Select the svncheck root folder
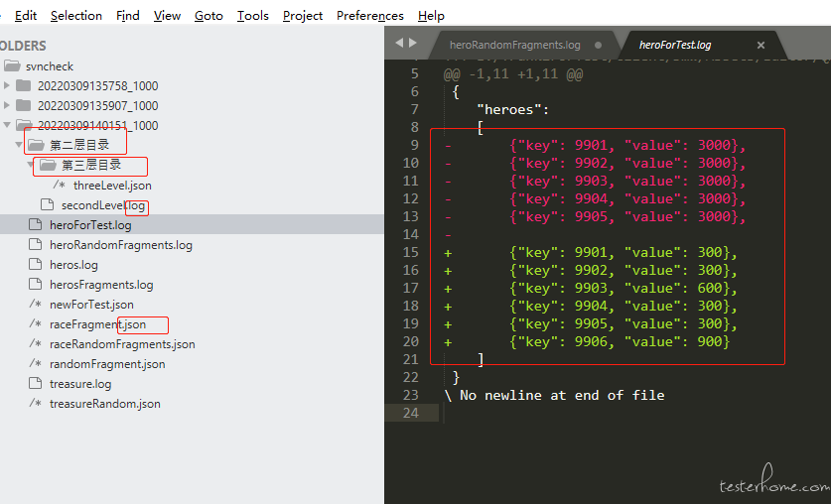Viewport: 831px width, 504px height. pos(50,66)
